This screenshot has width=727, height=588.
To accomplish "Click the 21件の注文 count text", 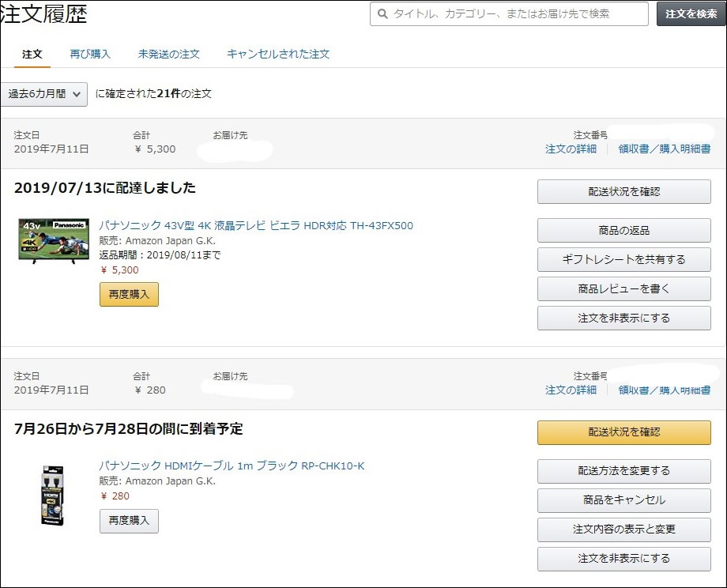I will 184,94.
